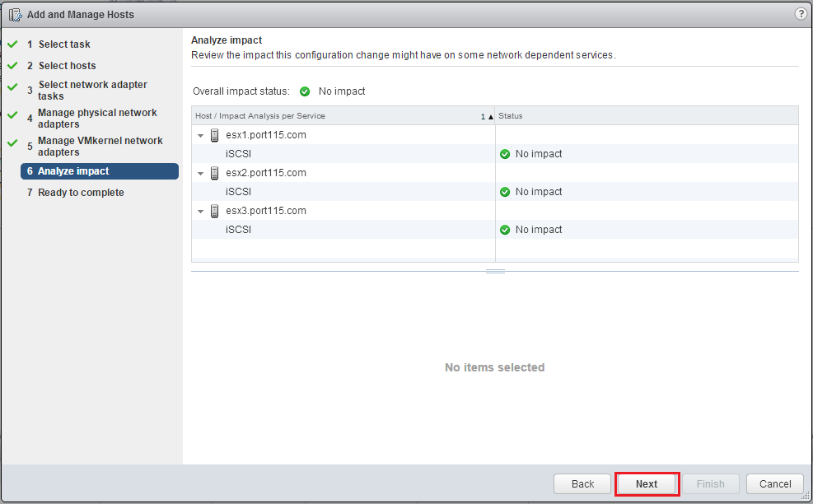Click the Back button

point(582,483)
